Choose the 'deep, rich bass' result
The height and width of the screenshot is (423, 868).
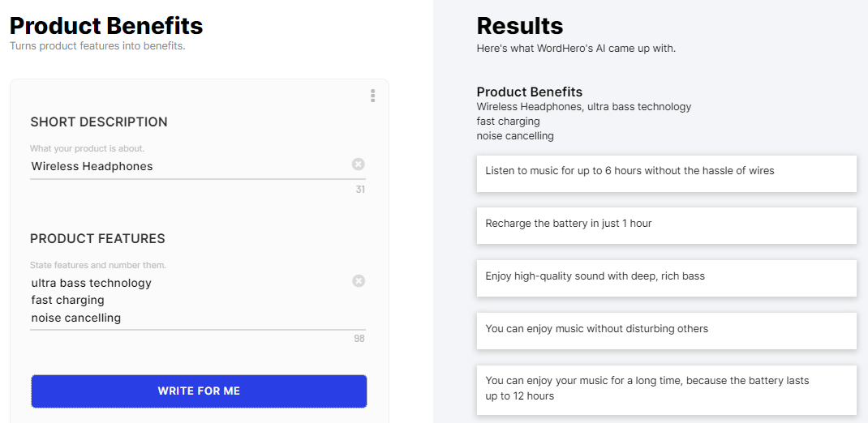666,278
